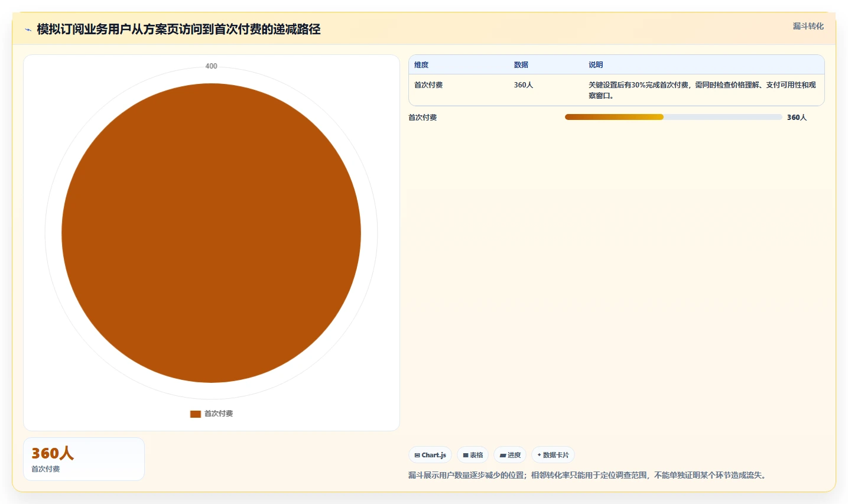Click the 数据卡片 chip

pos(553,455)
